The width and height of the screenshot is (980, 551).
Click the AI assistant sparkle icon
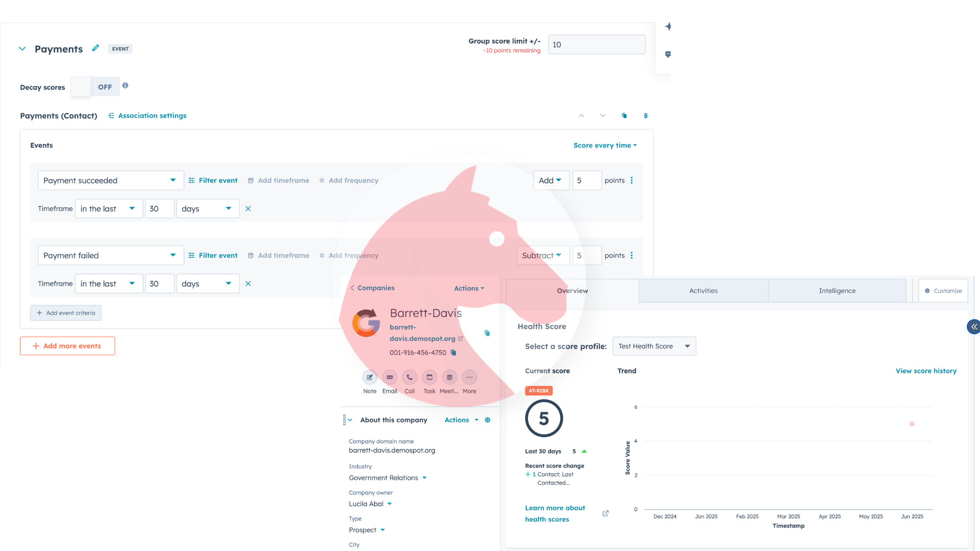[x=668, y=27]
